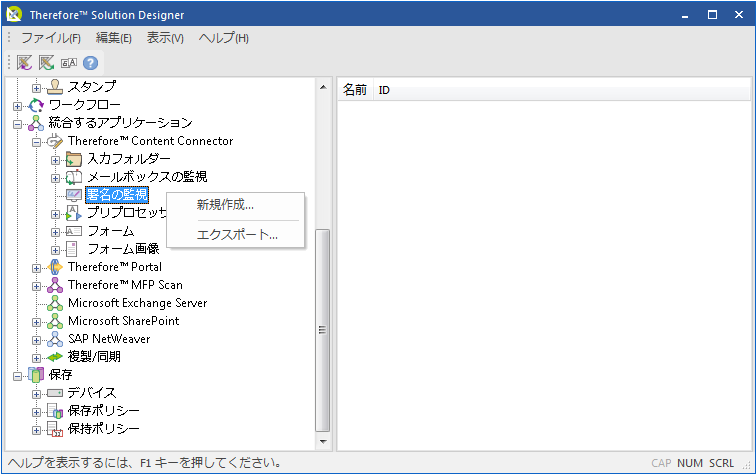Image resolution: width=756 pixels, height=474 pixels.
Task: Sort list by ID column header
Action: tap(384, 90)
